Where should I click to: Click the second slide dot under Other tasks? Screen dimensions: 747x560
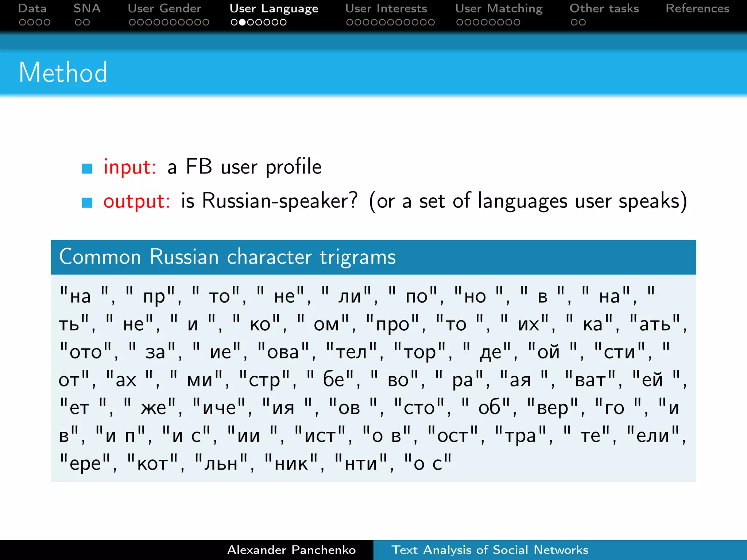[582, 22]
